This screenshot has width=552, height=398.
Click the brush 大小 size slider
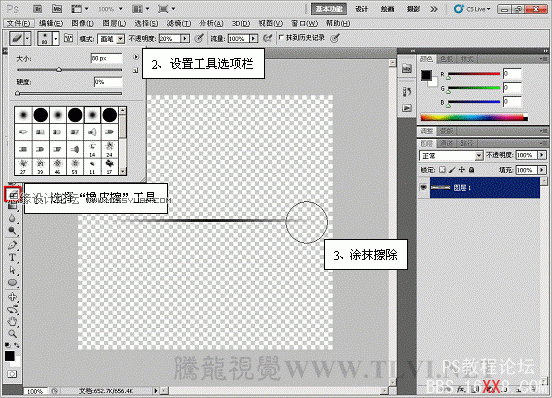[x=69, y=70]
